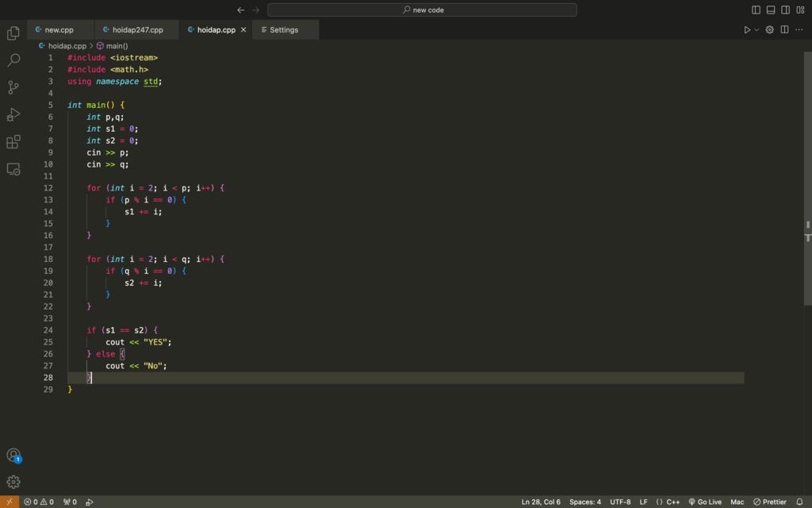Click on '#include <iostream>' text
The image size is (812, 508).
pos(113,57)
